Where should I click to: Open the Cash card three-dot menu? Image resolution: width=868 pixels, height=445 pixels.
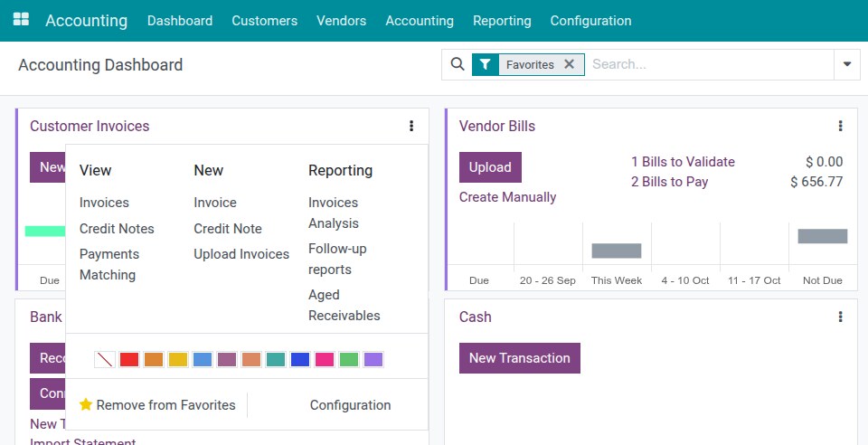point(840,317)
